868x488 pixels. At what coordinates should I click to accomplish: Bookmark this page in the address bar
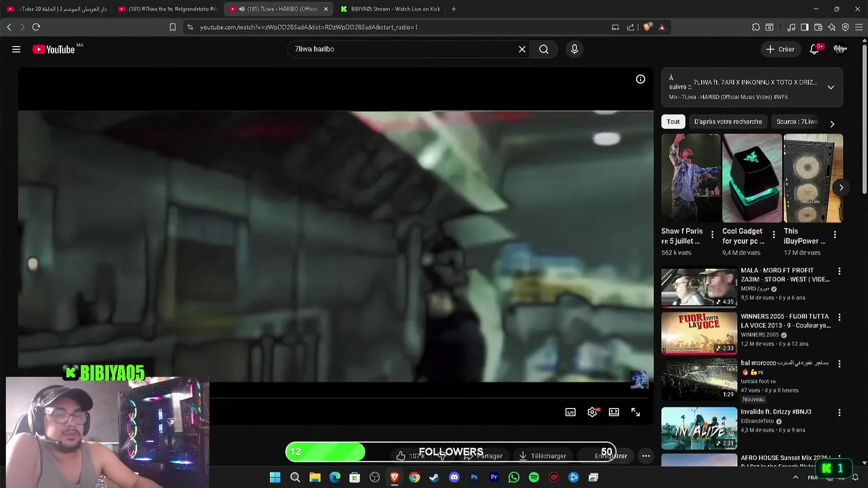coord(172,27)
